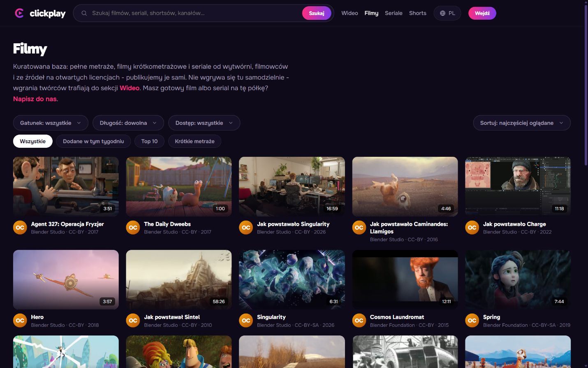Open the Dostęp: wszystkie dropdown
The height and width of the screenshot is (368, 588).
[x=204, y=123]
